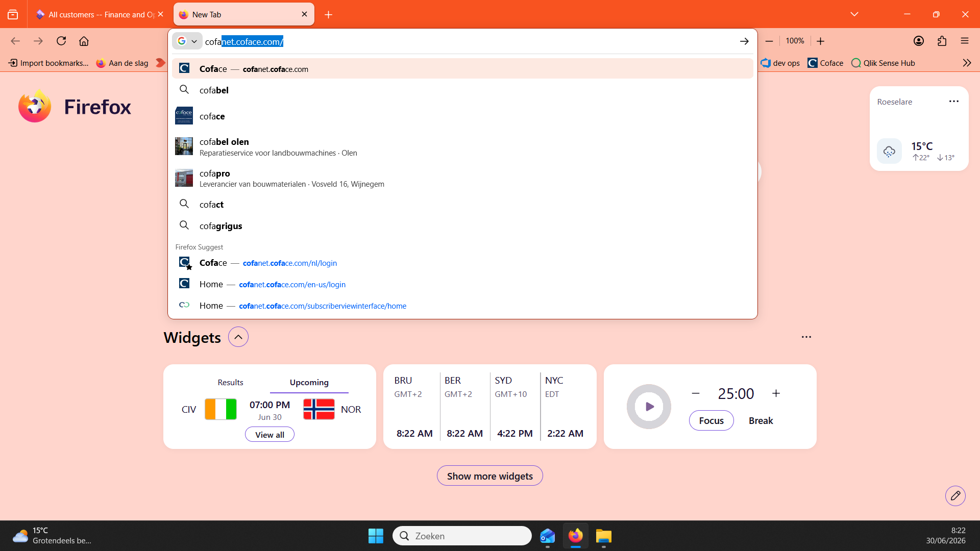
Task: Switch to the Results tab
Action: [230, 382]
